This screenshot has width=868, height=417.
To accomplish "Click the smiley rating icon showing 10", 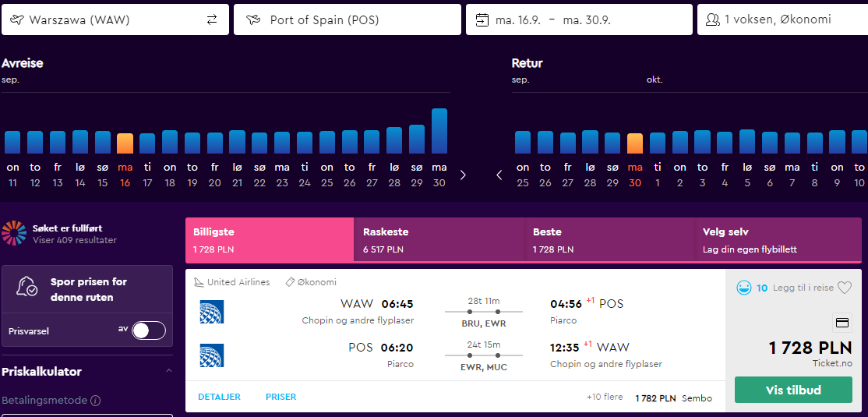I will tap(743, 288).
